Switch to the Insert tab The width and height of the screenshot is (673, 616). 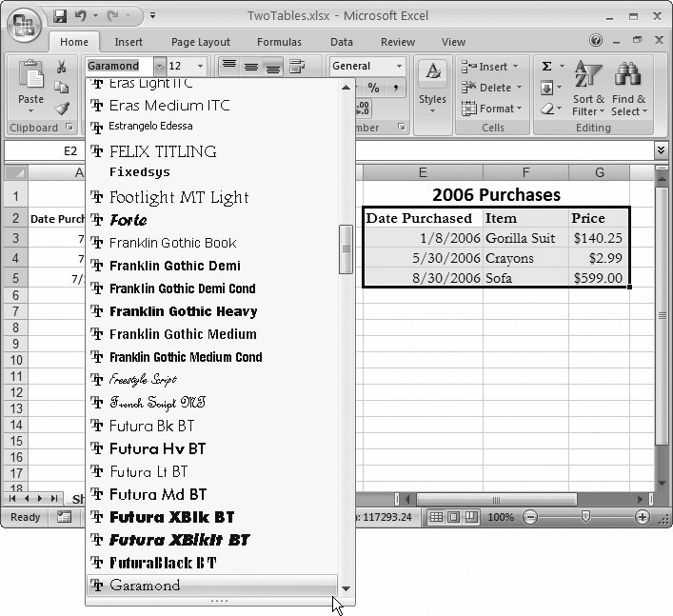(x=129, y=42)
